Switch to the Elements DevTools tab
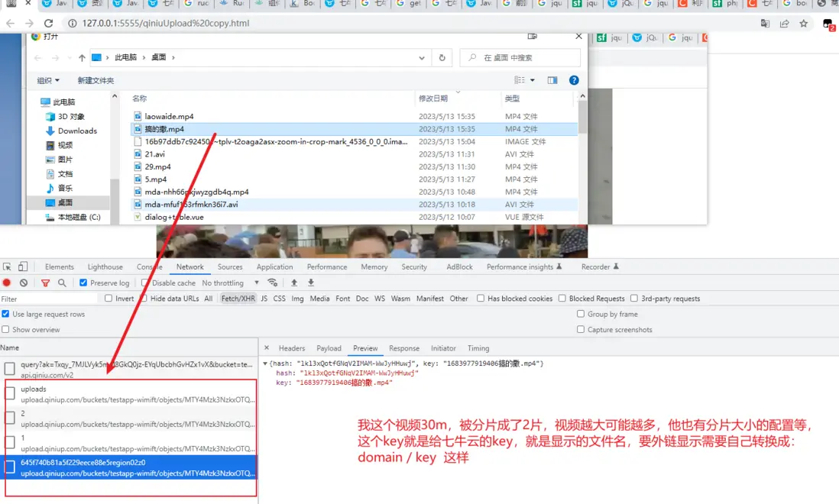This screenshot has height=504, width=839. pyautogui.click(x=60, y=267)
